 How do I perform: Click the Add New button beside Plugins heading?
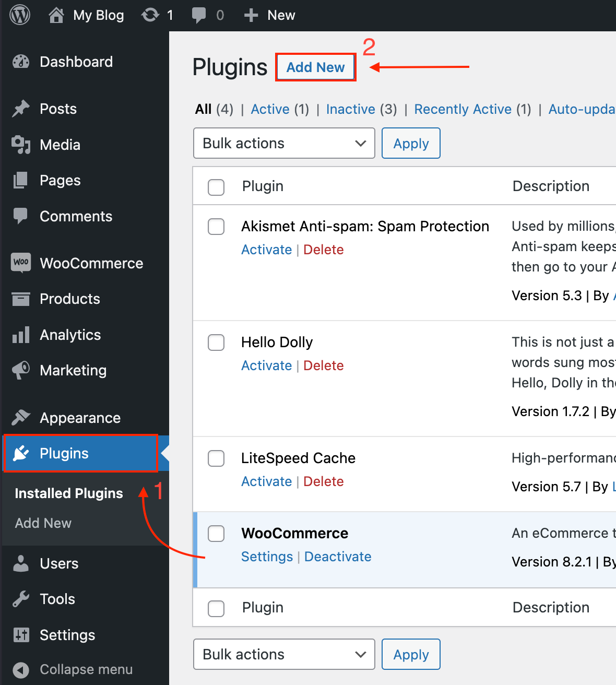point(315,67)
